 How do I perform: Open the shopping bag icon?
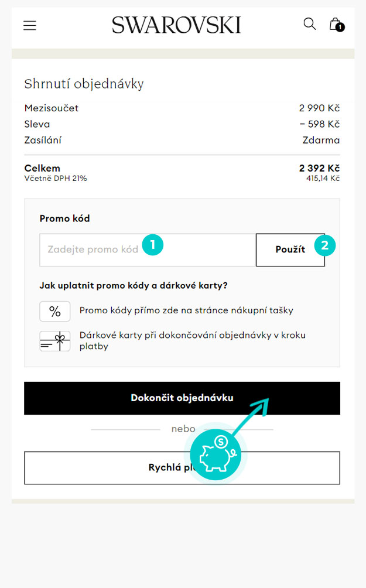(334, 23)
